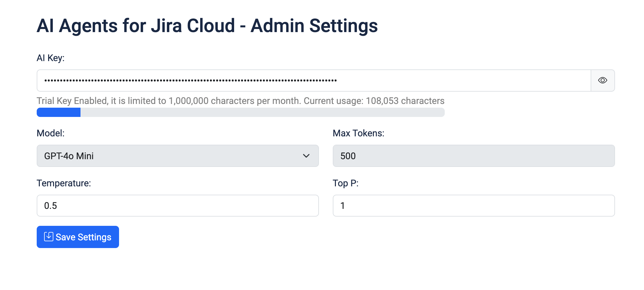The height and width of the screenshot is (290, 644).
Task: Expand the Model dropdown chevron arrow
Action: (x=306, y=156)
